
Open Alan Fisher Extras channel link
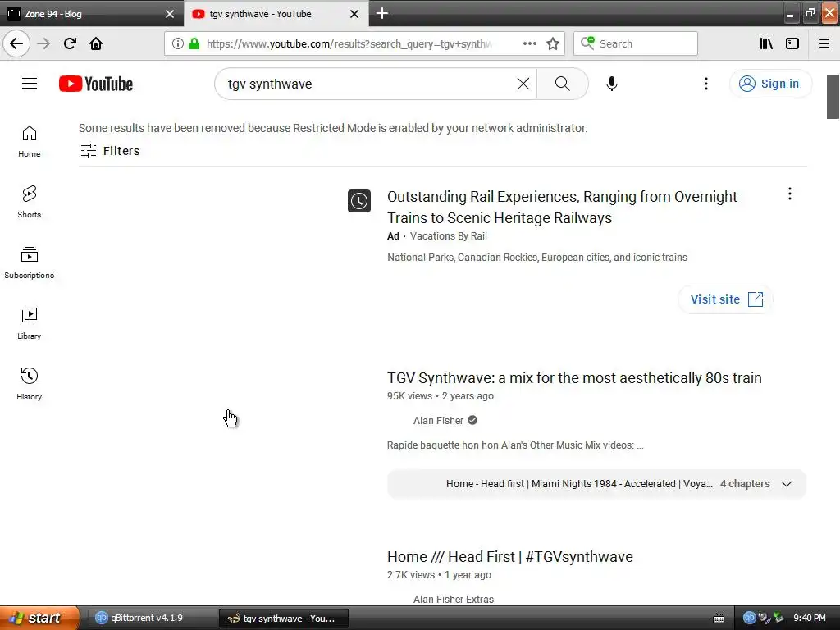click(453, 600)
